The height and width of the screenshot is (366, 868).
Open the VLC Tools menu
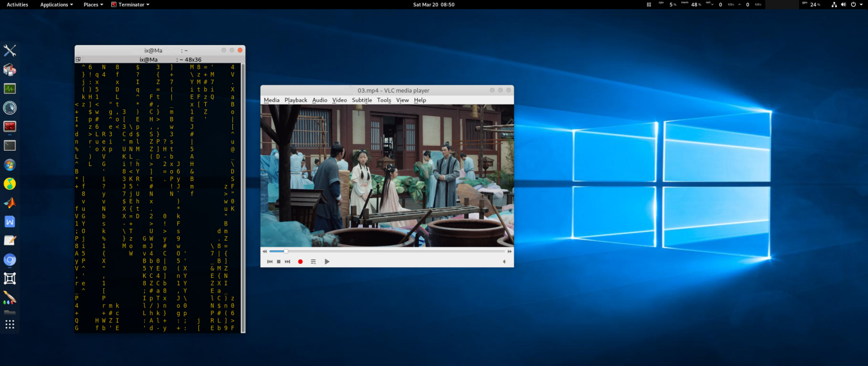click(x=384, y=100)
